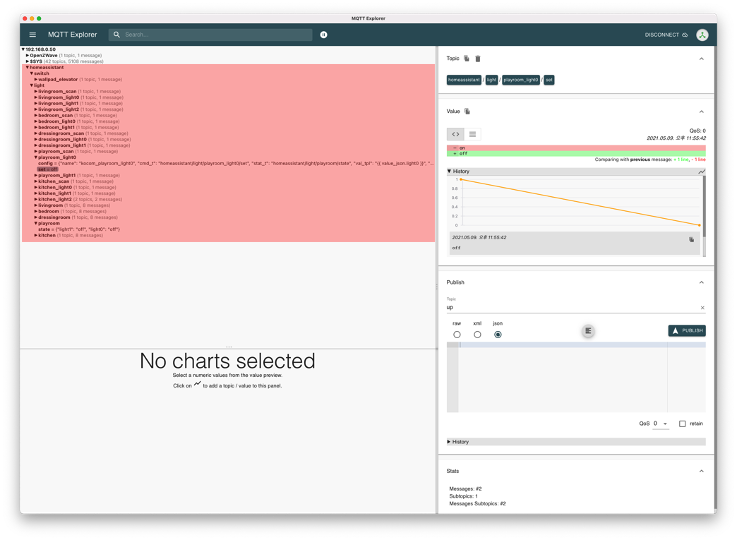The width and height of the screenshot is (737, 540).
Task: Collapse the Publish panel
Action: tap(701, 282)
